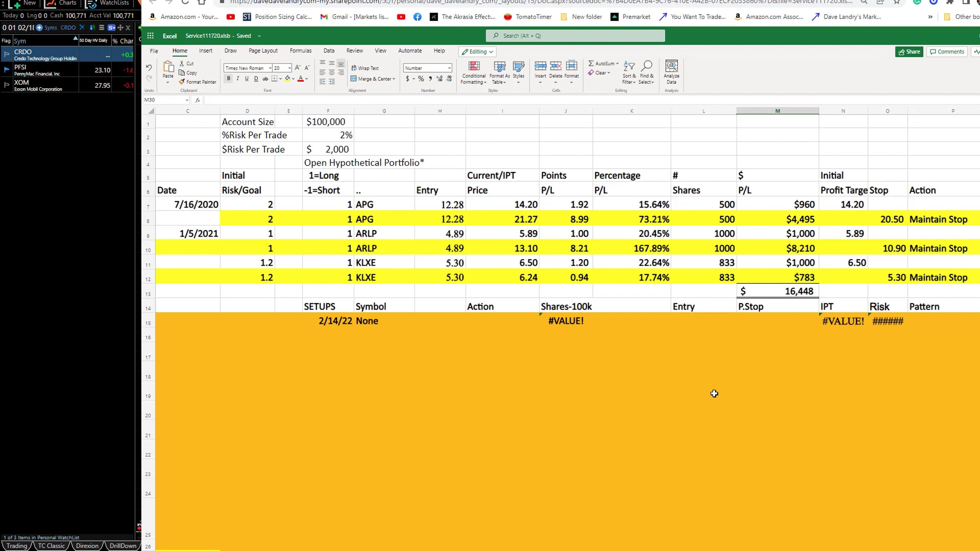Expand the Merge & Center dropdown
The width and height of the screenshot is (980, 551).
click(x=394, y=79)
